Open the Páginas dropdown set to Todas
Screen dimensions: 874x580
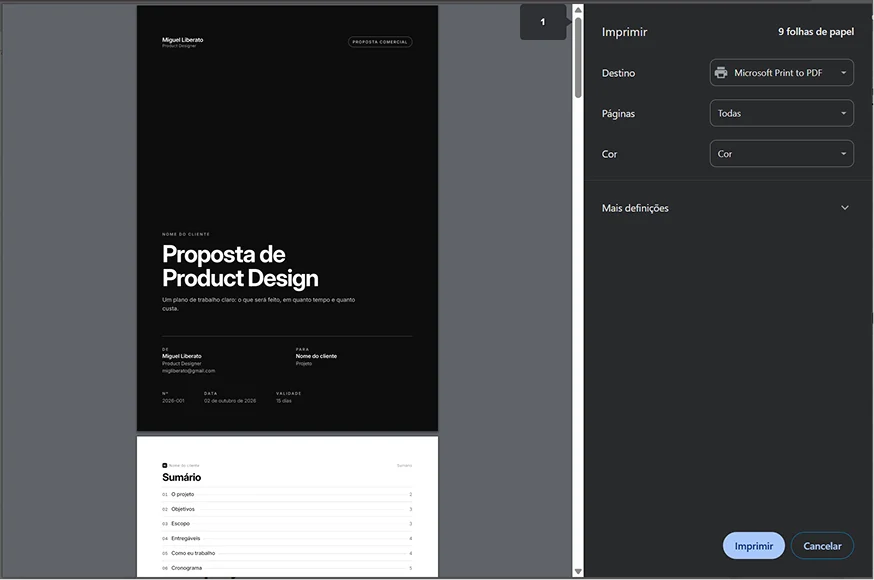click(x=781, y=113)
